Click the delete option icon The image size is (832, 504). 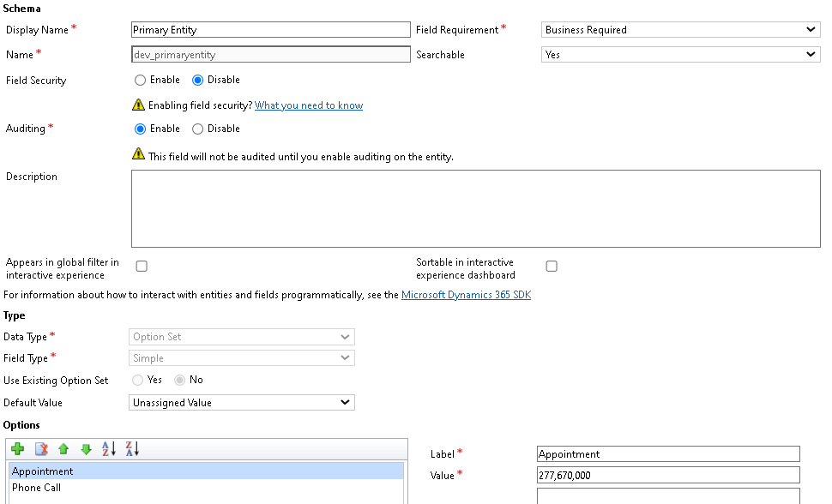(41, 449)
